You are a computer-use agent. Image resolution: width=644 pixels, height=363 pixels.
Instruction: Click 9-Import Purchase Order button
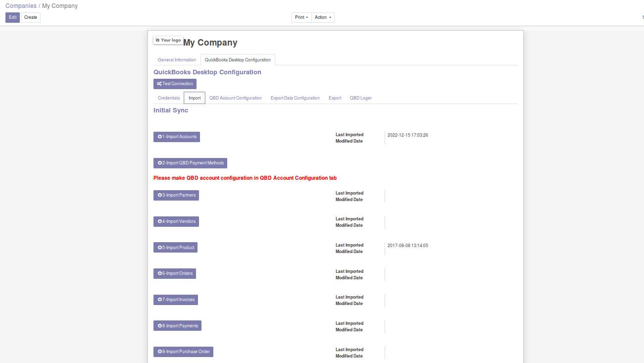(x=183, y=352)
